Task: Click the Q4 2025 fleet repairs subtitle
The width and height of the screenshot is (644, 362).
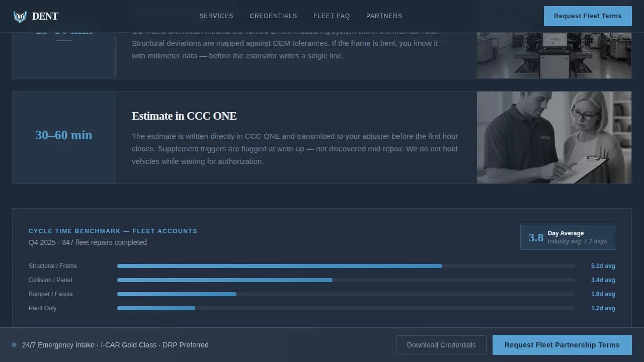Action: (88, 242)
